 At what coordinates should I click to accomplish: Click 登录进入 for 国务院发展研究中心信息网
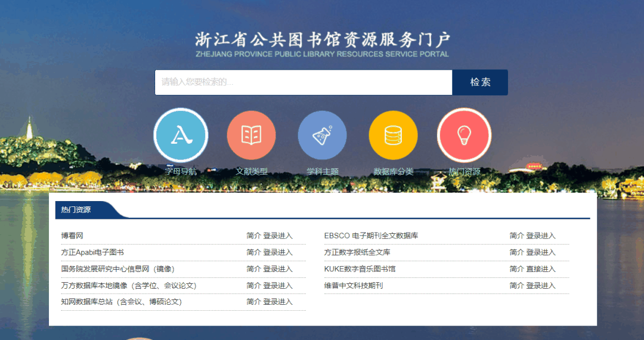[278, 269]
